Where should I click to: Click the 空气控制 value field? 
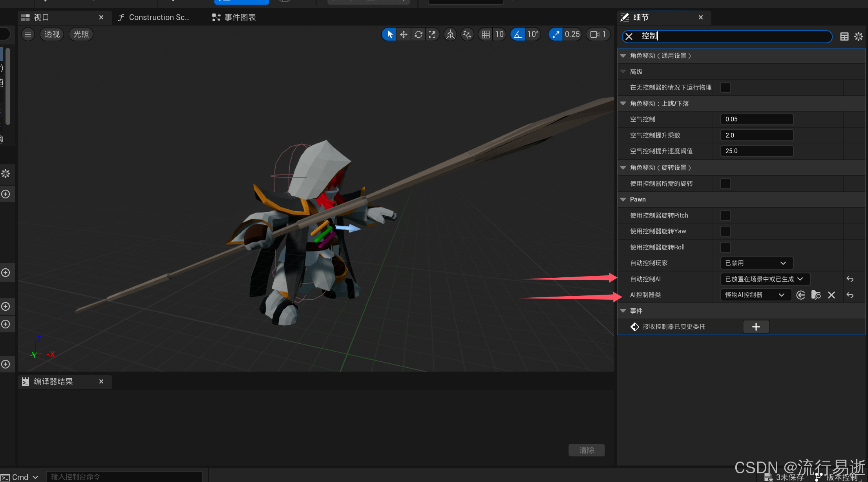(x=756, y=119)
